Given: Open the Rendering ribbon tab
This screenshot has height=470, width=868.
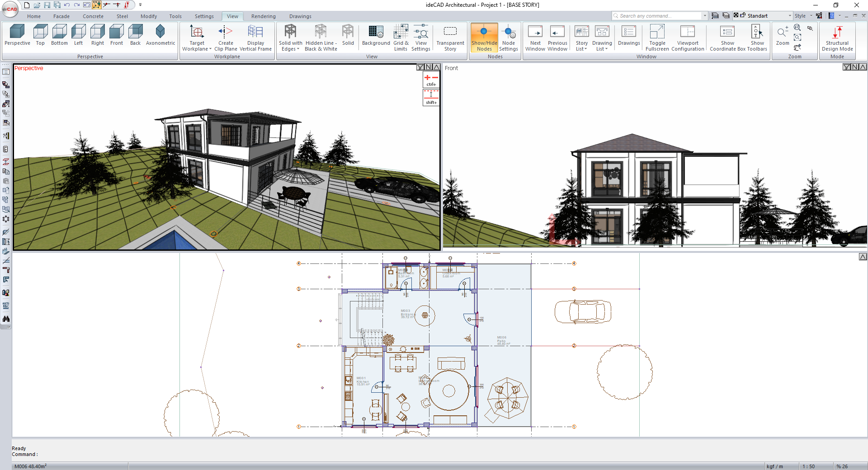Looking at the screenshot, I should 263,16.
